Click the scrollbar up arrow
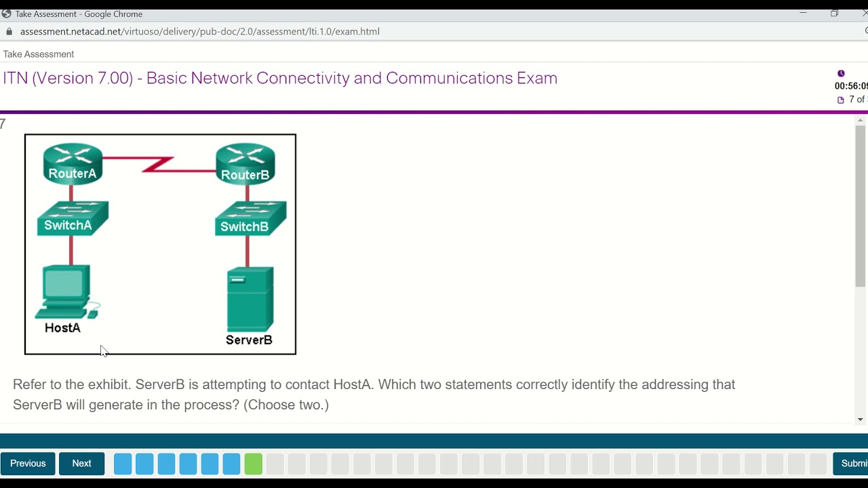Image resolution: width=868 pixels, height=488 pixels. 861,121
